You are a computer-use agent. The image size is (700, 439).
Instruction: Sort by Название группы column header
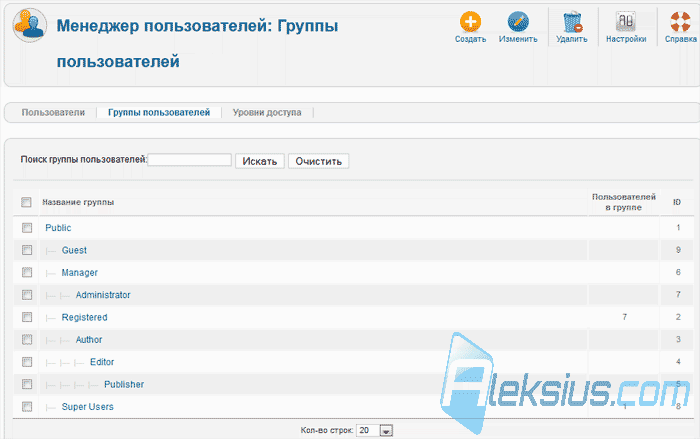[78, 202]
